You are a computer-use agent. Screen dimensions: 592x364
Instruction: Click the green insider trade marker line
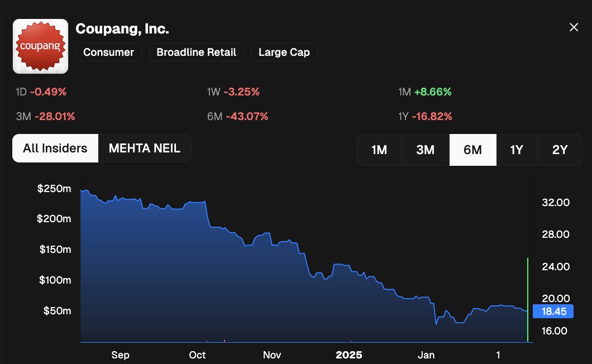coord(527,300)
